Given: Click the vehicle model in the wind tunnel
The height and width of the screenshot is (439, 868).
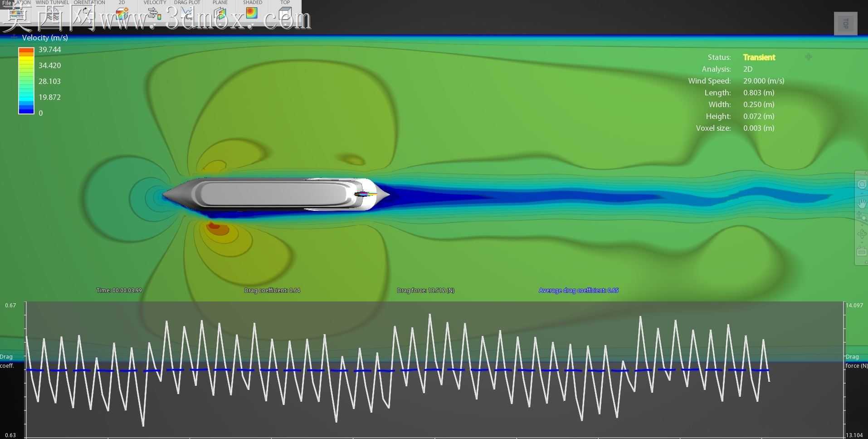Looking at the screenshot, I should [276, 194].
